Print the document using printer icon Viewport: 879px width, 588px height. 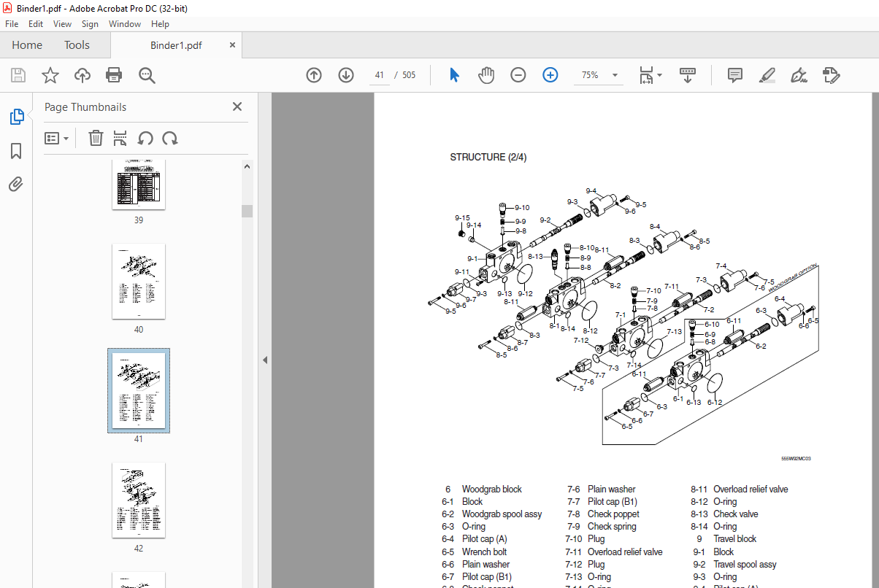[114, 75]
